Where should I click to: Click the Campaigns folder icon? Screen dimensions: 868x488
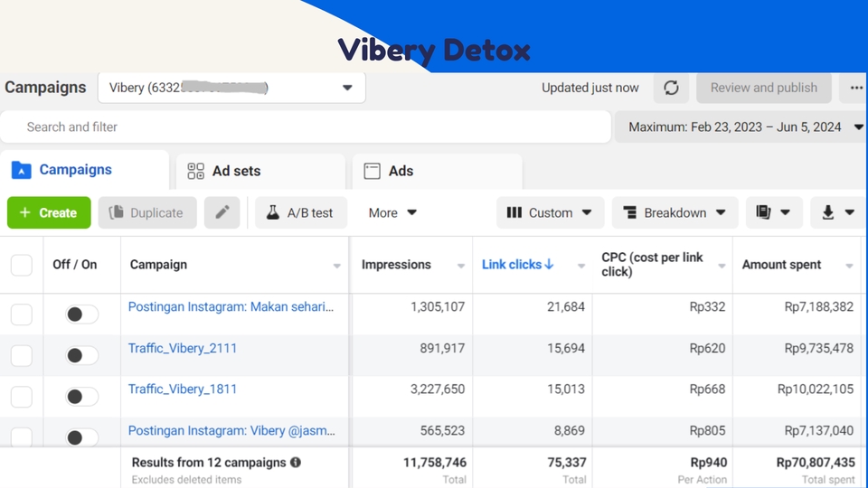coord(21,170)
